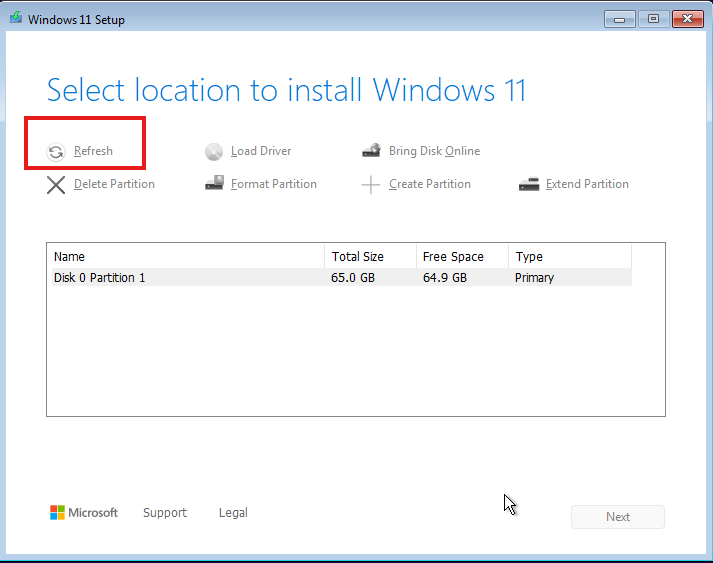Sort by the Name column header

pyautogui.click(x=185, y=257)
